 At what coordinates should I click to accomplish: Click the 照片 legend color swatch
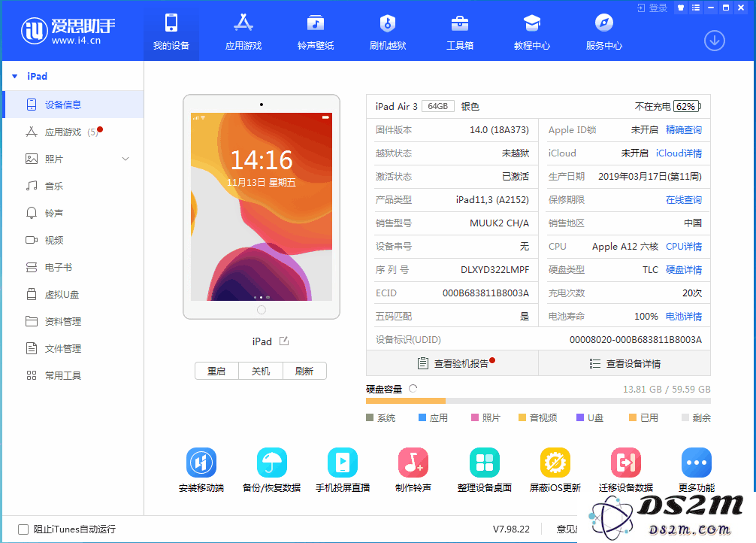click(475, 417)
